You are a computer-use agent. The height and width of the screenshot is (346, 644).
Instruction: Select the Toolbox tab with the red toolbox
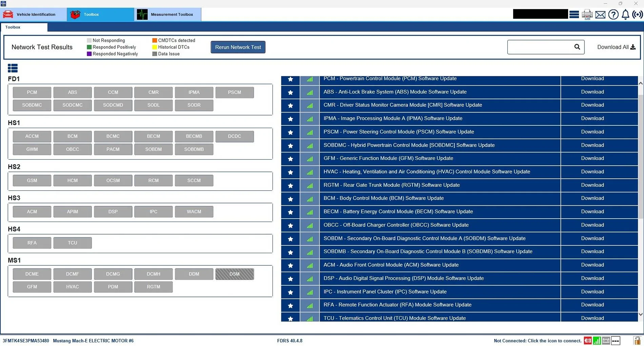coord(100,15)
